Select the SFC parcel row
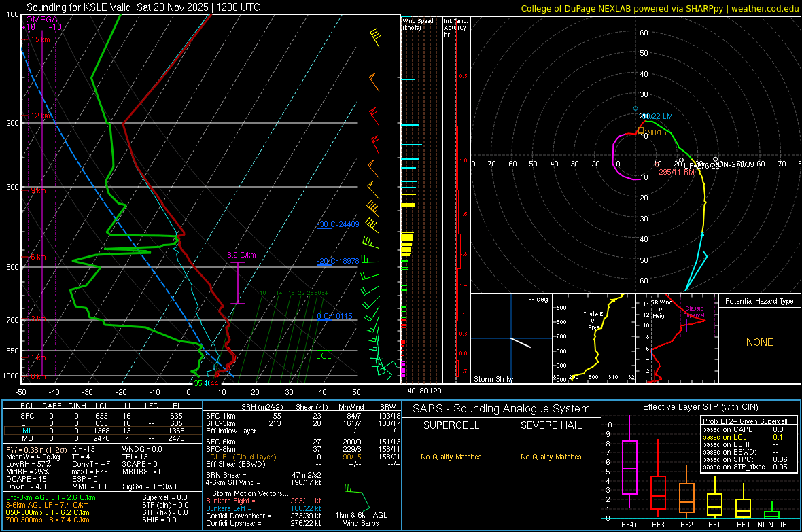 [x=103, y=416]
